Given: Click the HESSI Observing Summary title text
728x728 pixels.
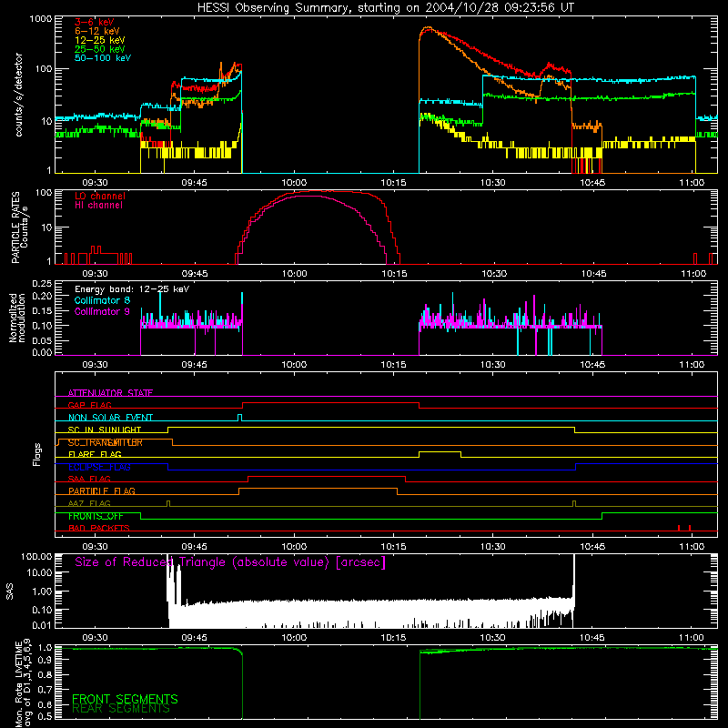Looking at the screenshot, I should coord(386,8).
